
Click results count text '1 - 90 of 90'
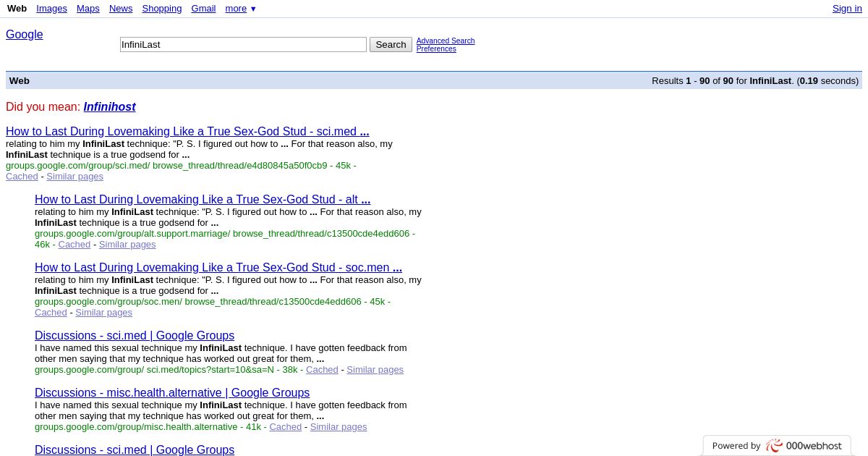click(x=710, y=81)
